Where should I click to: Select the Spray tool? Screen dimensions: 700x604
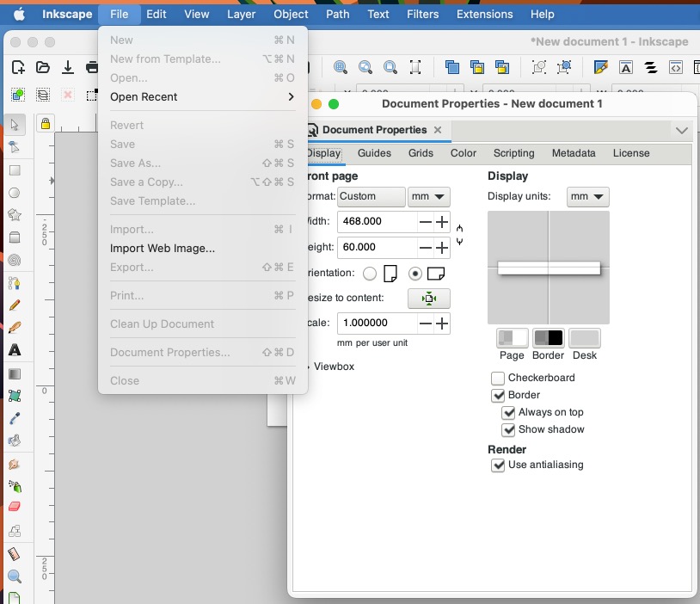click(15, 486)
